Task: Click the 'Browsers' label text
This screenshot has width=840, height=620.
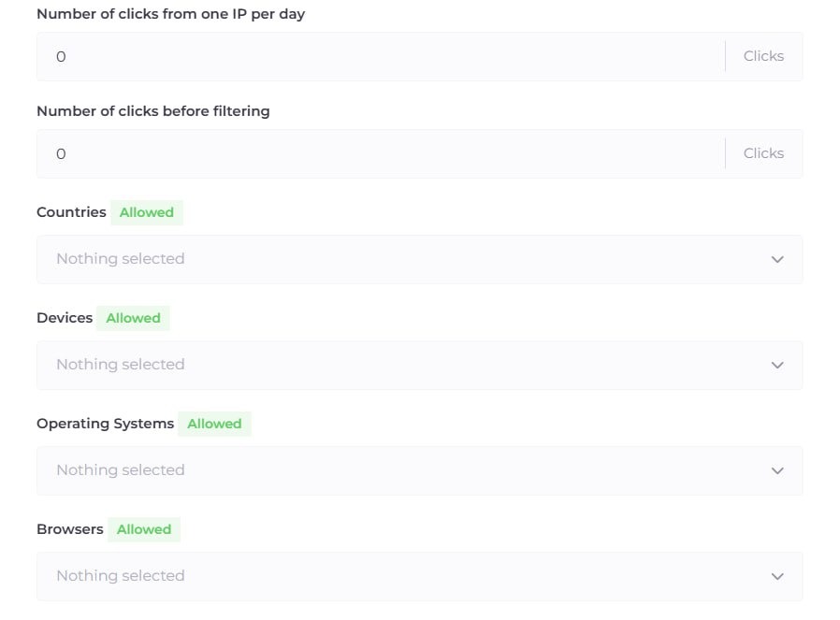Action: click(69, 529)
